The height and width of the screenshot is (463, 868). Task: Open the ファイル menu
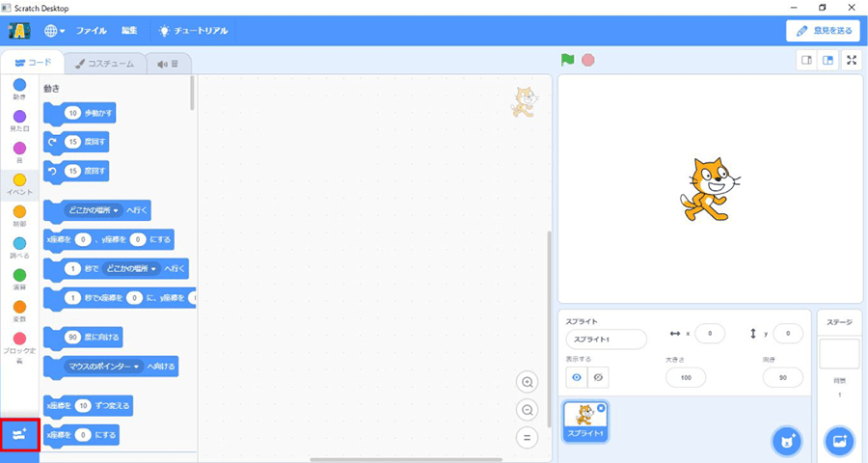[x=92, y=31]
